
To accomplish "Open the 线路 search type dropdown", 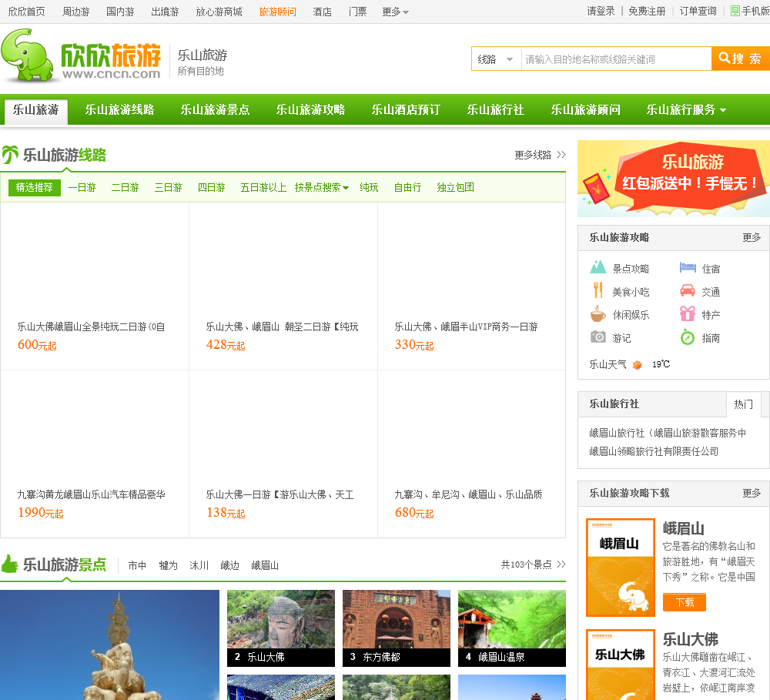I will [x=496, y=59].
